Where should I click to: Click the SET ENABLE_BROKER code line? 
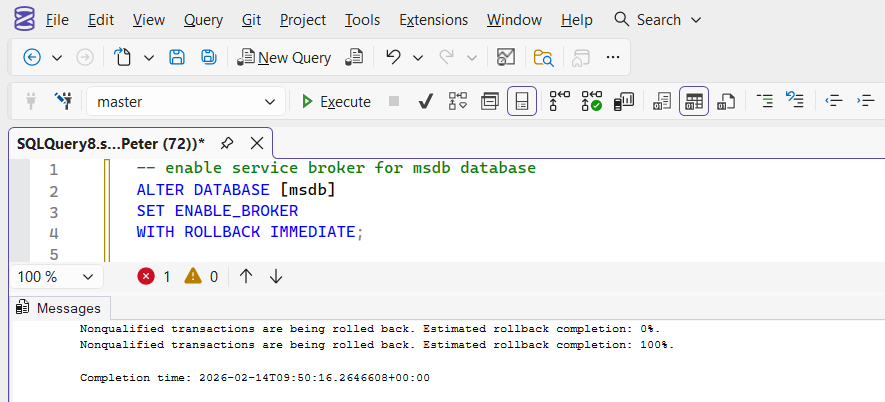(x=217, y=211)
